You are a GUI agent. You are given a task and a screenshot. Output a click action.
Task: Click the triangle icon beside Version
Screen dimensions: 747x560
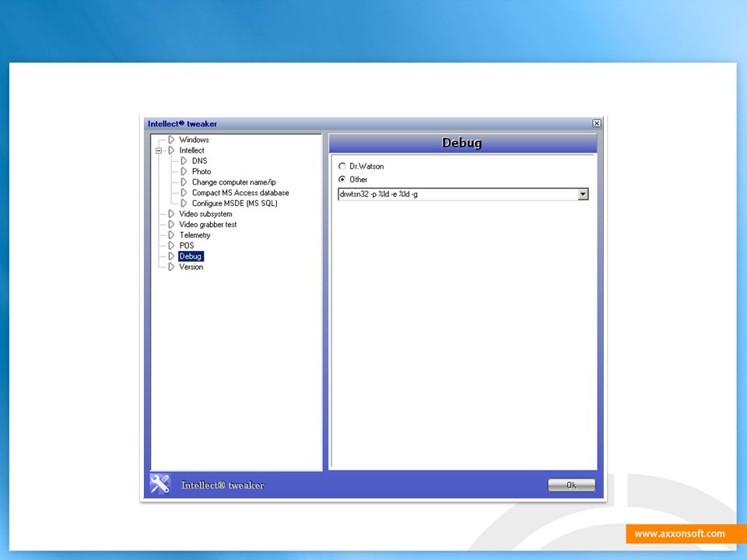coord(171,267)
